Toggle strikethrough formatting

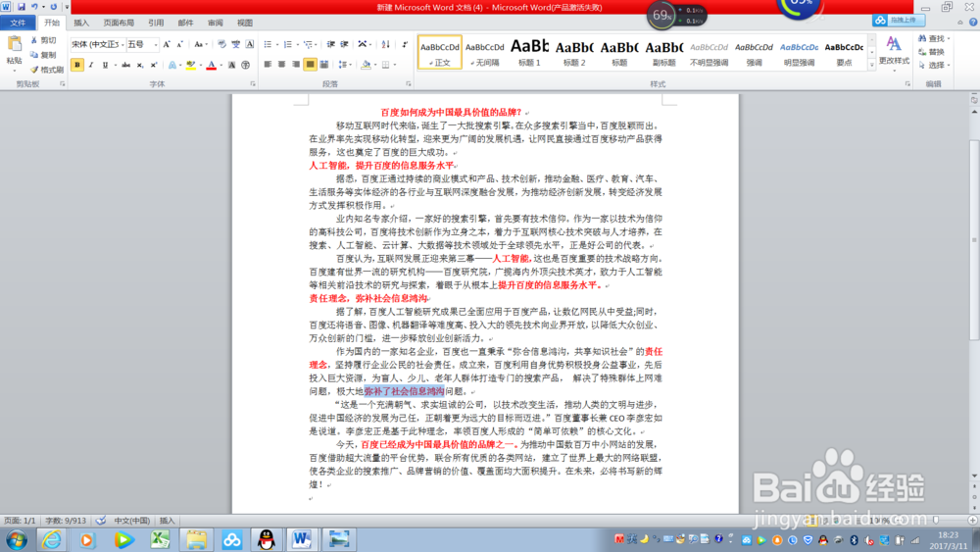coord(125,65)
